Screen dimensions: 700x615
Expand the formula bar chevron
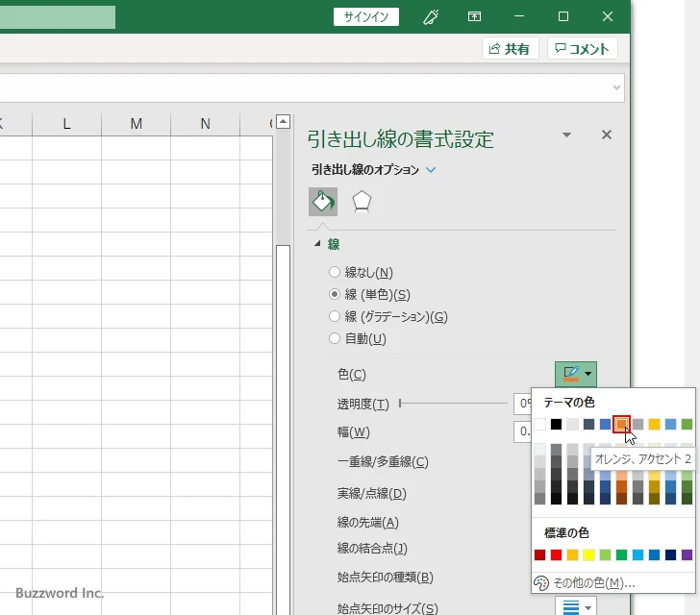tap(616, 87)
